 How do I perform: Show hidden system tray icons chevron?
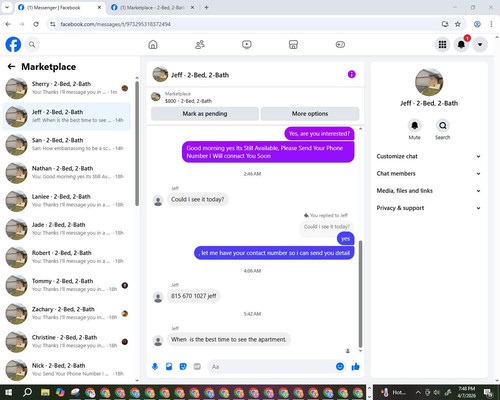[418, 392]
